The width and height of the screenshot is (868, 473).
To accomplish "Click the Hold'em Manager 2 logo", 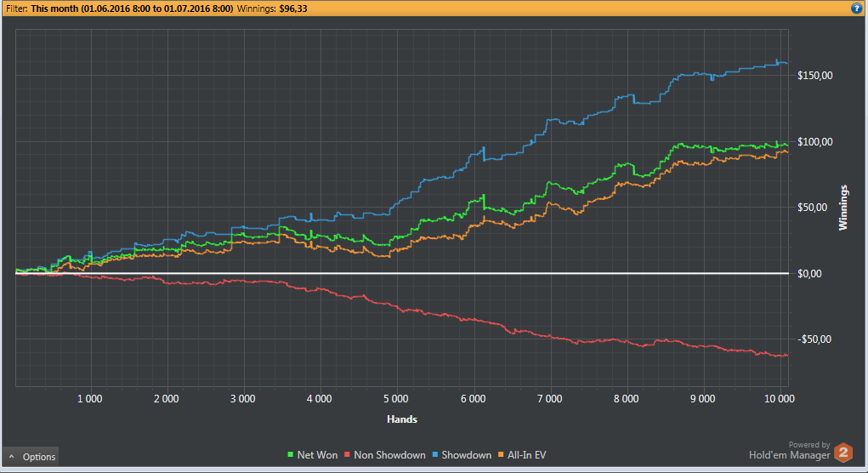I will (843, 453).
